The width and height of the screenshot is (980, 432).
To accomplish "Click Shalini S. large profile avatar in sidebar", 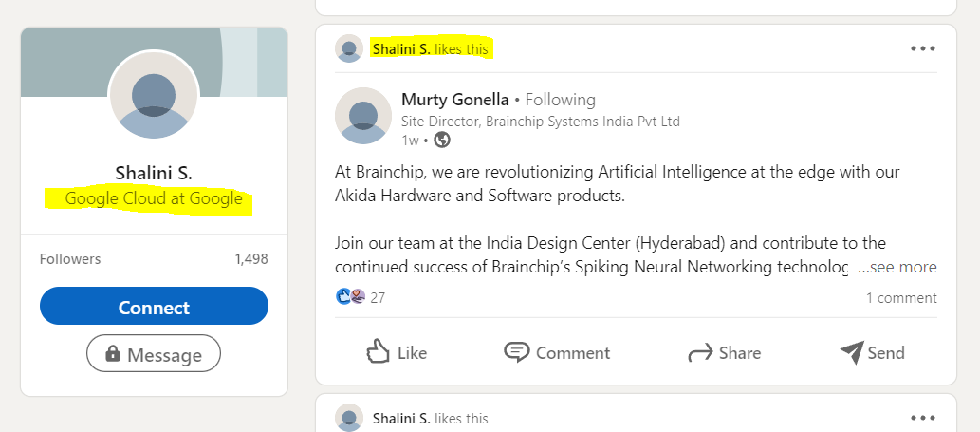I will pyautogui.click(x=154, y=95).
